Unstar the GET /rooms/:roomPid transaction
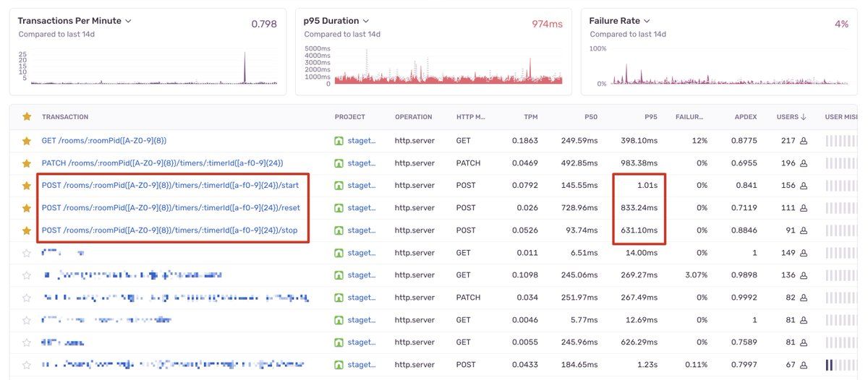 coord(27,141)
